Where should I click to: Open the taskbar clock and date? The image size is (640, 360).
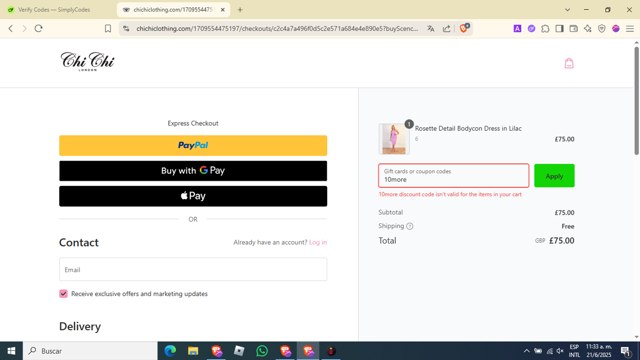click(599, 351)
